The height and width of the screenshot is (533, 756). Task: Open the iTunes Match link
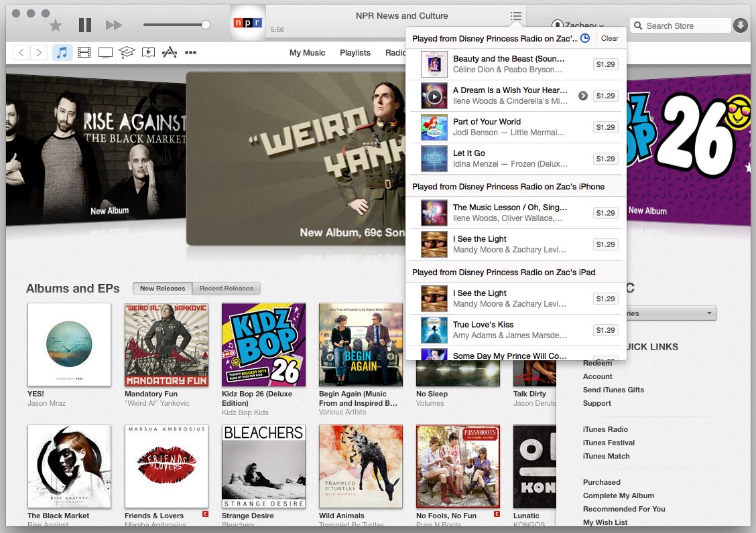pyautogui.click(x=606, y=457)
